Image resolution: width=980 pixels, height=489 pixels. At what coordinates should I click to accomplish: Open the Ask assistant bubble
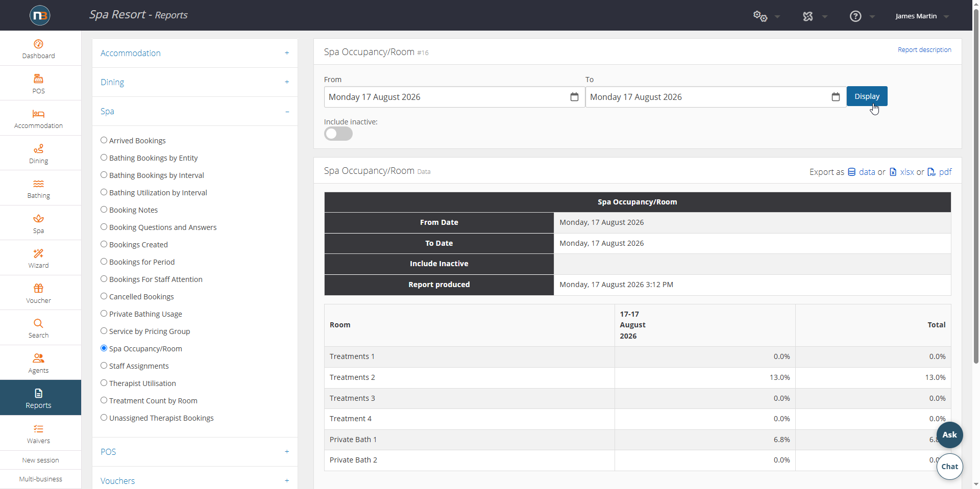949,435
